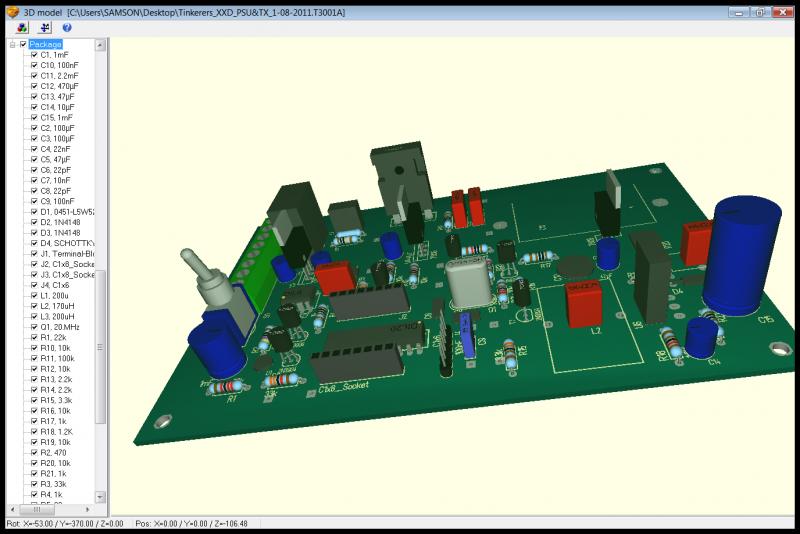This screenshot has width=800, height=534.
Task: Uncheck the Package root checkbox
Action: pyautogui.click(x=24, y=44)
